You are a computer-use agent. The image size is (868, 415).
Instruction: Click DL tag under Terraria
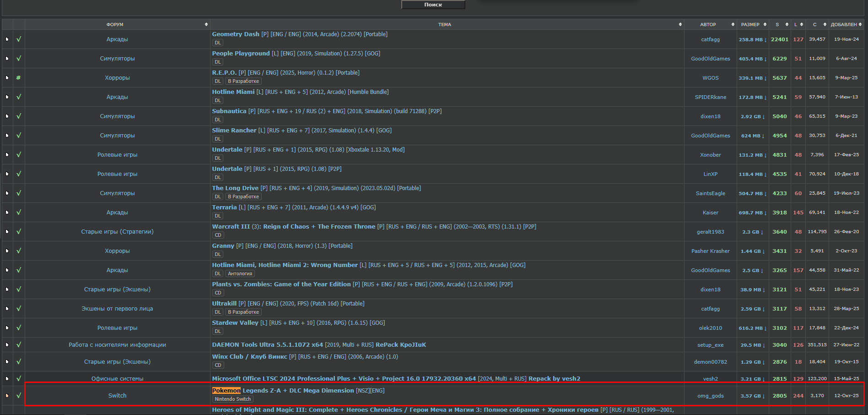click(x=218, y=216)
